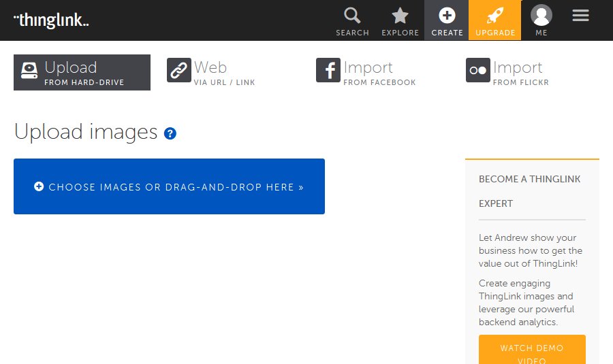Click the Search magnifier icon
The width and height of the screenshot is (613, 364).
(x=352, y=16)
